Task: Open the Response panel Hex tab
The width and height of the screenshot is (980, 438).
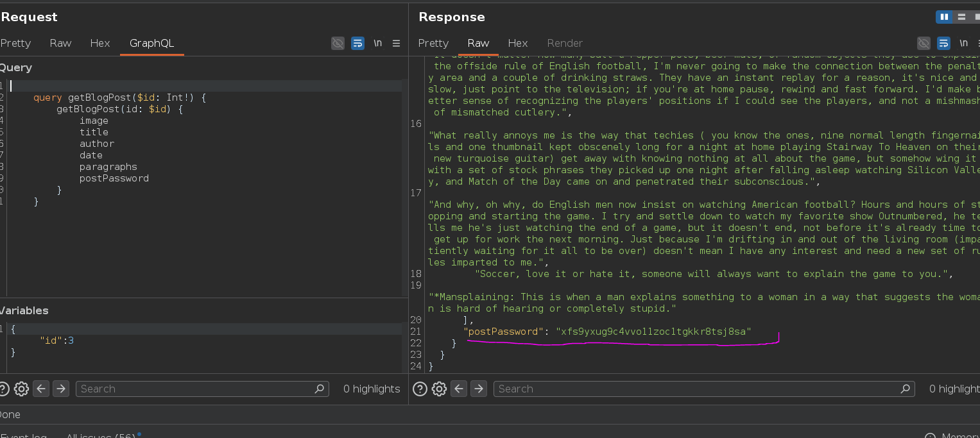Action: click(x=518, y=43)
